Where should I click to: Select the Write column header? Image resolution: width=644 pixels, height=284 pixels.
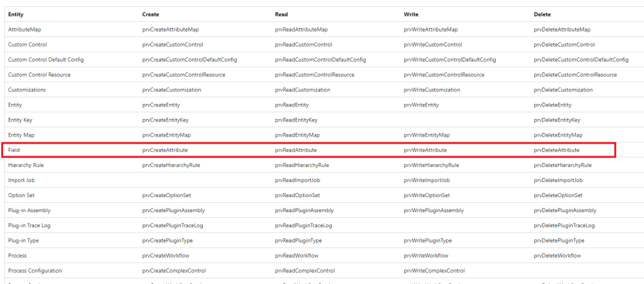coord(411,14)
